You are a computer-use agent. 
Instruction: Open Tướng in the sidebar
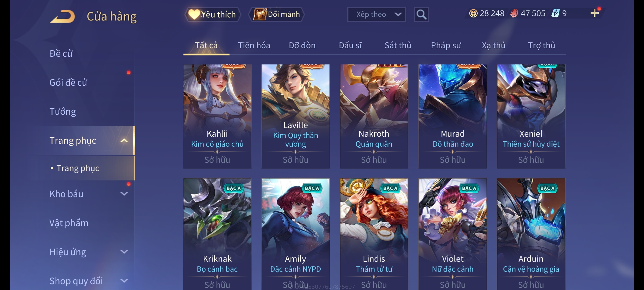coord(63,111)
